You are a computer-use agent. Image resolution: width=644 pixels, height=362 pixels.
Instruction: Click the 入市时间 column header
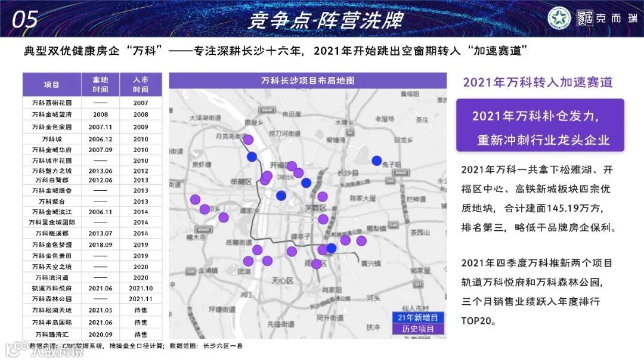pos(141,84)
